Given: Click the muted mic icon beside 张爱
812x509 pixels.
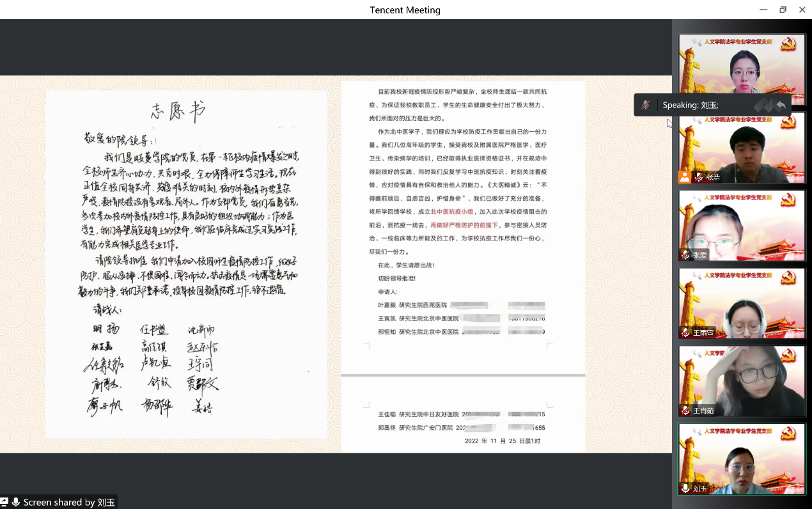Looking at the screenshot, I should [x=685, y=255].
